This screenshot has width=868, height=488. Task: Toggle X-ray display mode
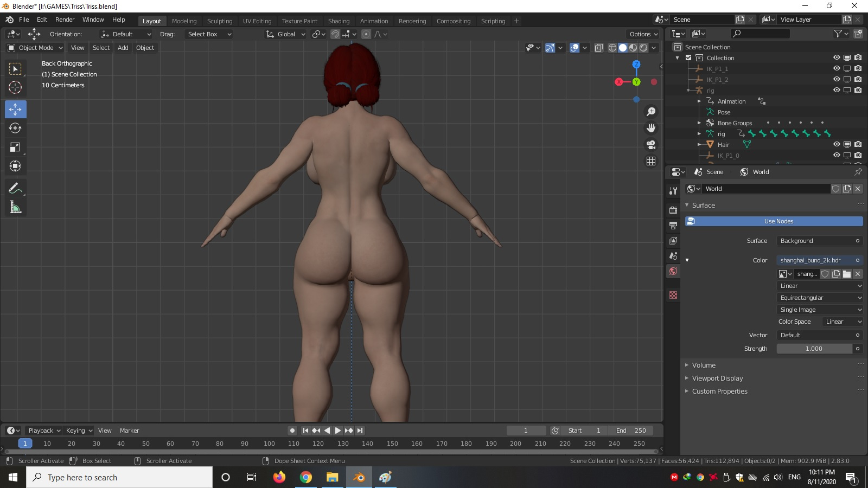click(x=599, y=48)
